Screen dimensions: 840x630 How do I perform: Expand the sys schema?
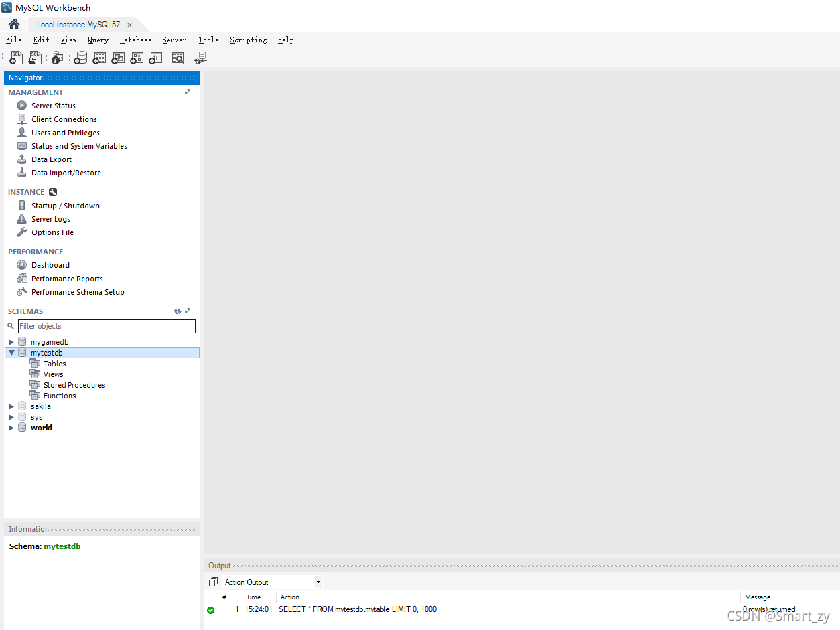click(x=11, y=417)
